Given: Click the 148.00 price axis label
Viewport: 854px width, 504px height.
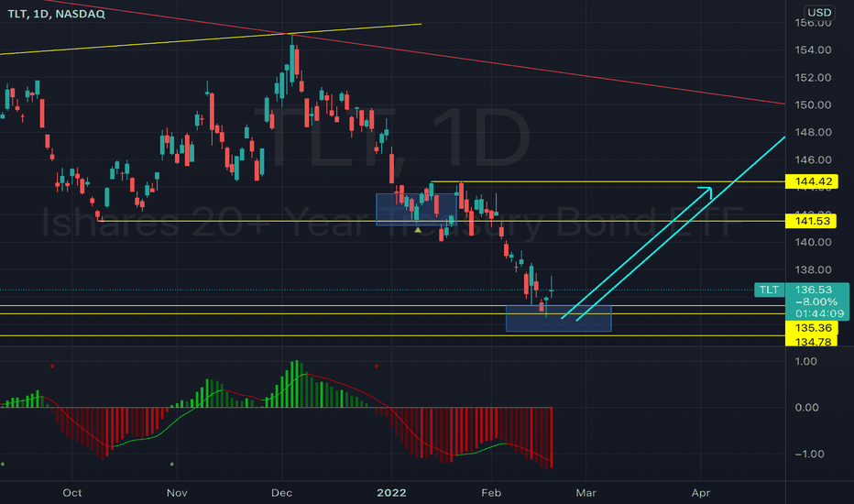Looking at the screenshot, I should (x=813, y=132).
